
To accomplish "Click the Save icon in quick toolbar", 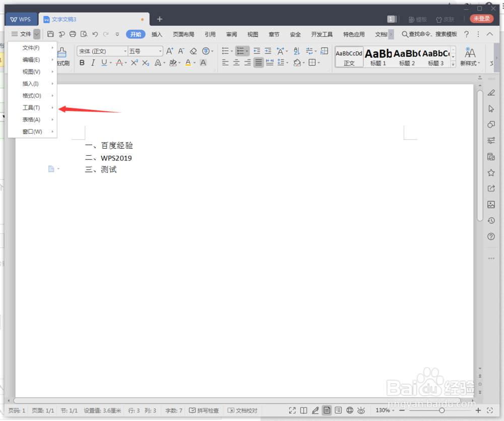I will pyautogui.click(x=50, y=34).
